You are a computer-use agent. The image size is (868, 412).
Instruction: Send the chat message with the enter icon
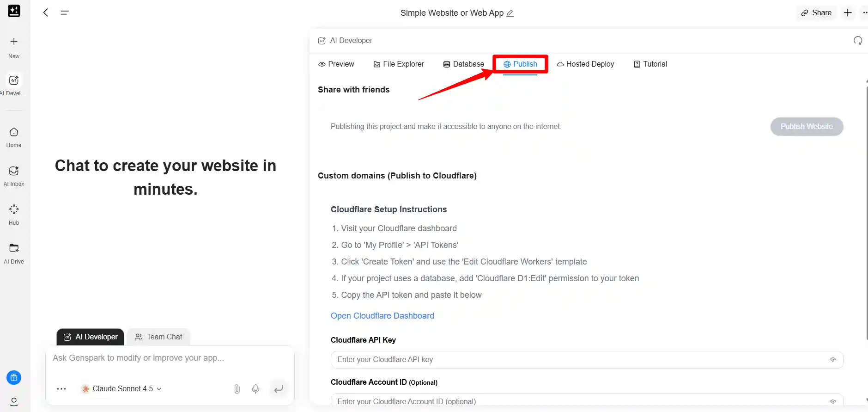point(279,389)
